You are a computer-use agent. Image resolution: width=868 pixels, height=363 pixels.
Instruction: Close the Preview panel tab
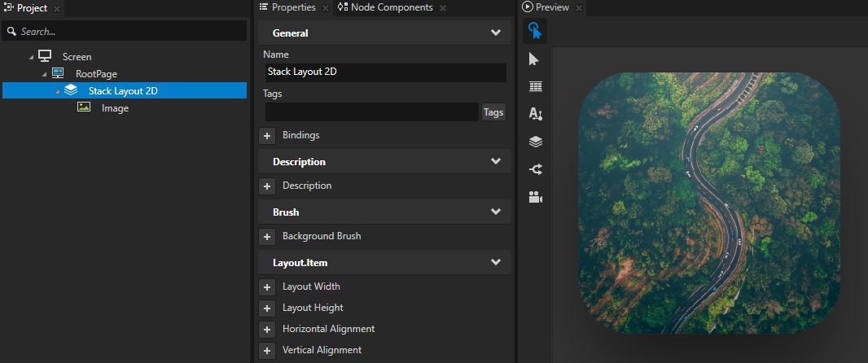579,8
